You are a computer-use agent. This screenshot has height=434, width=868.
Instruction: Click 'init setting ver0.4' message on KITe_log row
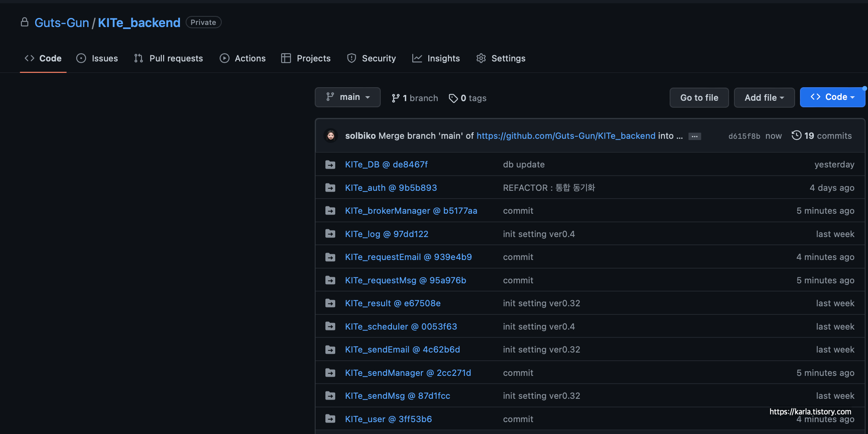pyautogui.click(x=539, y=234)
